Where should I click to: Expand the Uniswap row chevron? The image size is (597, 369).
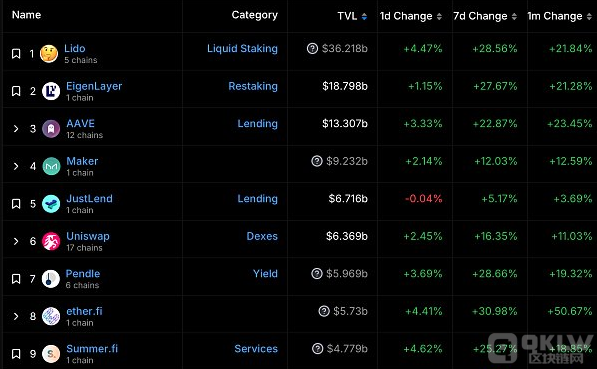[x=16, y=241]
